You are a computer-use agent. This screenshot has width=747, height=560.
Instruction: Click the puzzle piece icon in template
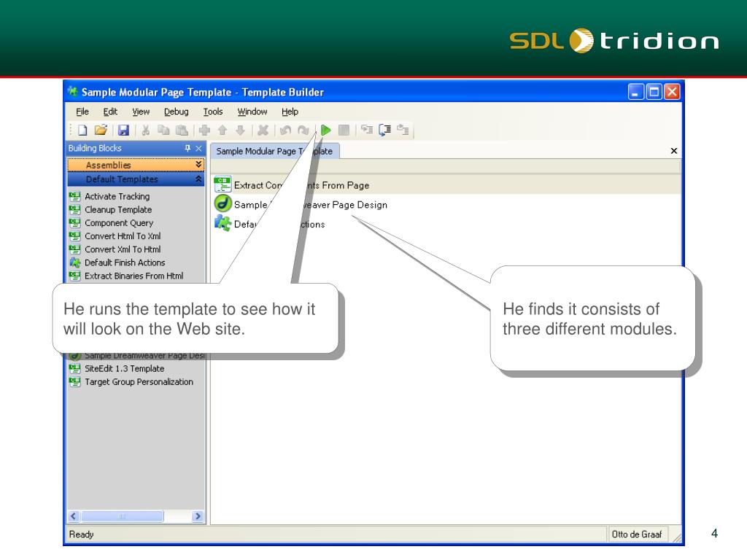coord(222,222)
